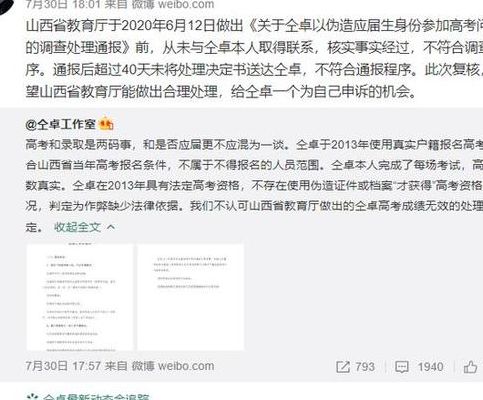Viewport: 483px width, 400px height.
Task: Open the first document image thumbnail
Action: 80,297
